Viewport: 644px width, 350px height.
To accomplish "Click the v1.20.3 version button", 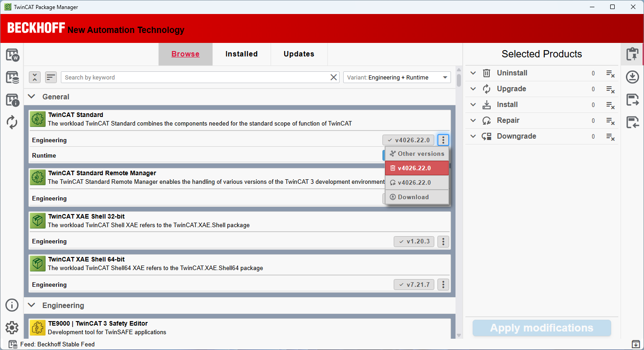I will pos(414,242).
